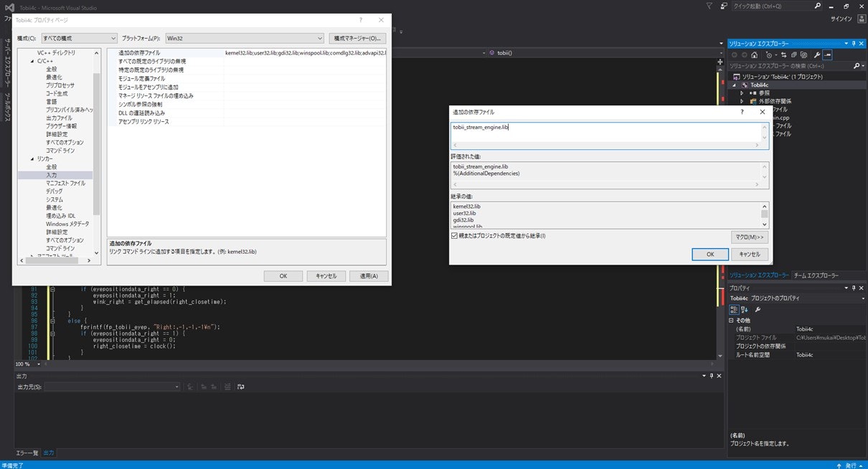Pin the Solution Explorer panel
The width and height of the screenshot is (868, 469).
[x=854, y=44]
